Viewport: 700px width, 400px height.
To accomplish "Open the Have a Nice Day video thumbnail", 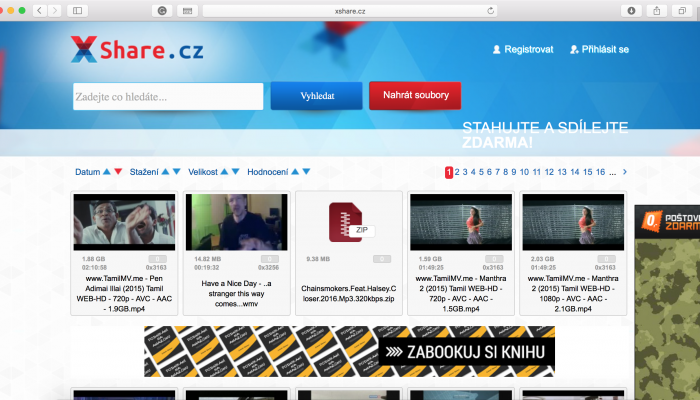I will [x=237, y=222].
